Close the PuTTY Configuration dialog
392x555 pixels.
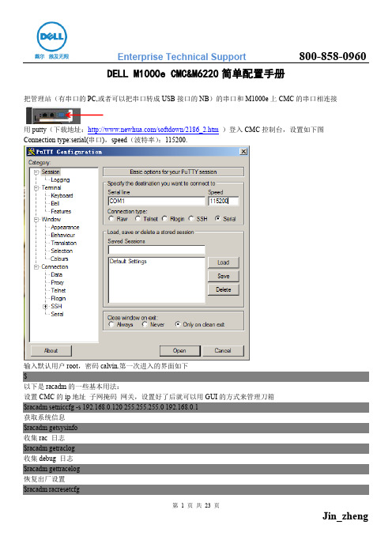243,152
